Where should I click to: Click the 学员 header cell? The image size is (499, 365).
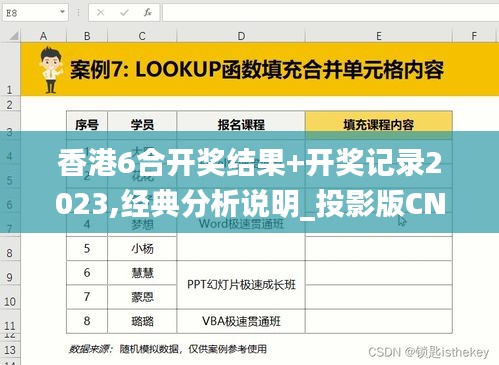[142, 125]
